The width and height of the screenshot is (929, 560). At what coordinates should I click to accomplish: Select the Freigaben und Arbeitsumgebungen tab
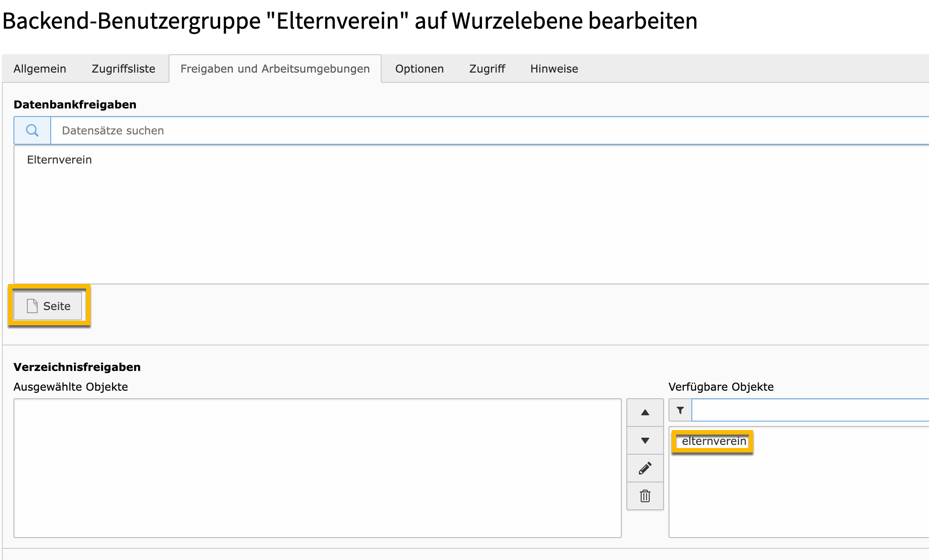[274, 69]
